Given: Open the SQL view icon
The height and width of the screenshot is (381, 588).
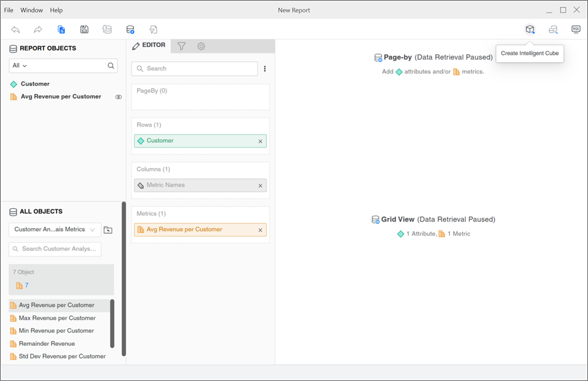Looking at the screenshot, I should (576, 29).
